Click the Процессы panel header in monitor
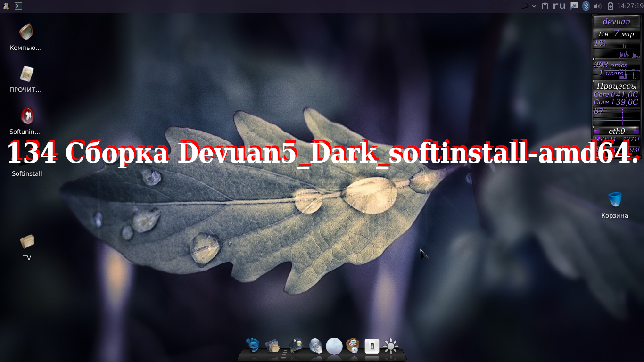The width and height of the screenshot is (644, 362). click(x=617, y=86)
